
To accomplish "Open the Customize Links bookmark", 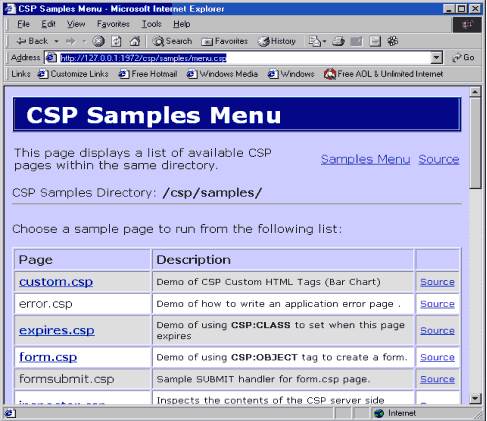I will (x=73, y=74).
